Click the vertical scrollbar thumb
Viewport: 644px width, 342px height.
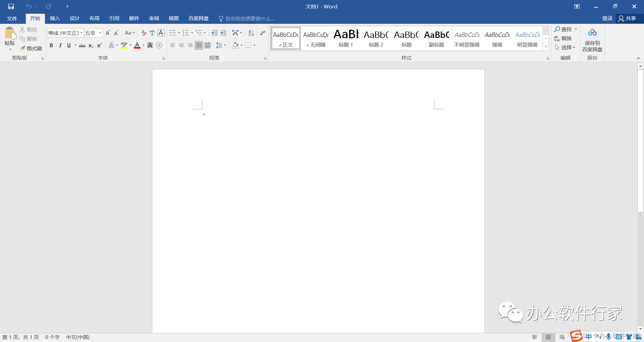click(640, 141)
